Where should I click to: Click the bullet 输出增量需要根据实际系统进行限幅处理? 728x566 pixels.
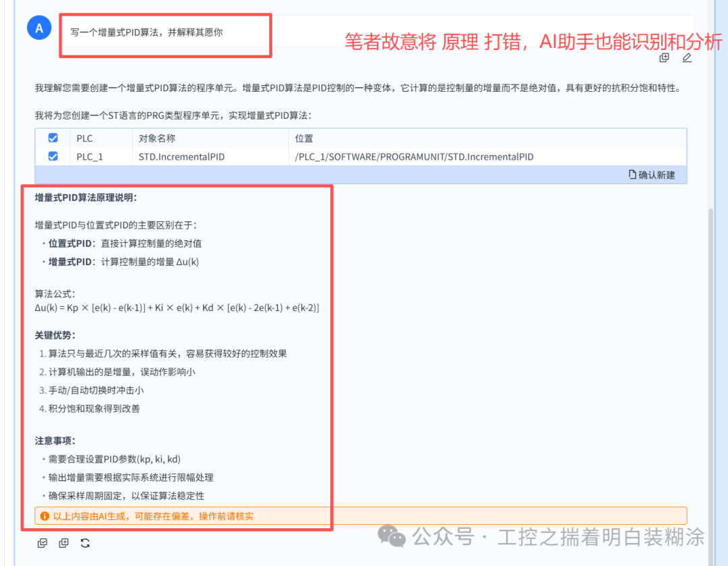(131, 477)
